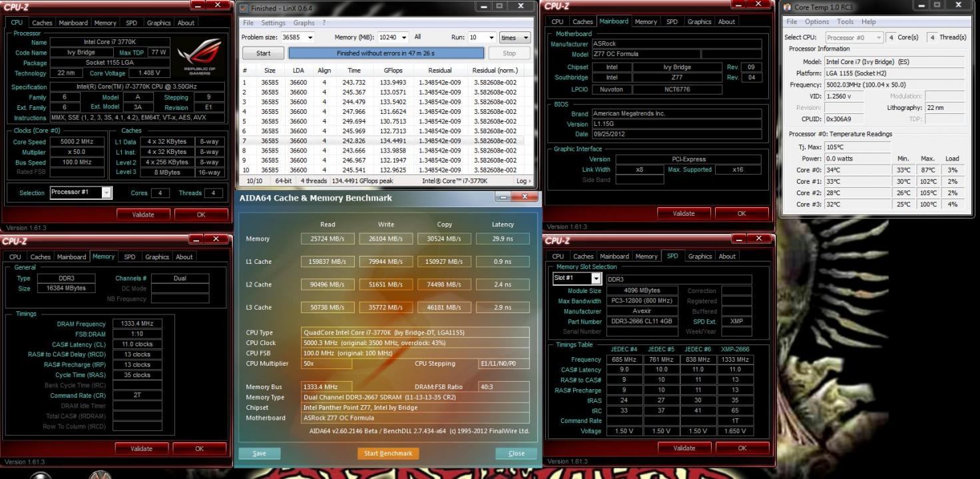Click the Stop button in LinX
Screen dimensions: 980x479
coord(509,53)
